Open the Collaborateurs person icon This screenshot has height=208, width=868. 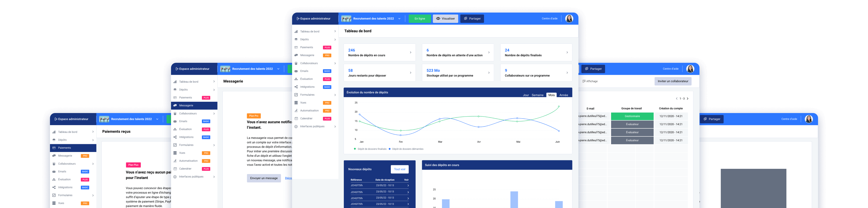pyautogui.click(x=296, y=63)
